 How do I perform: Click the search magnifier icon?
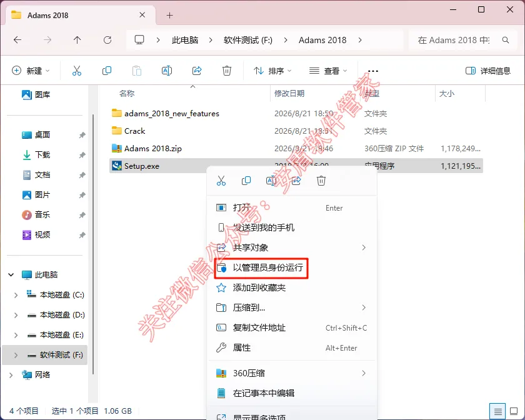(506, 40)
